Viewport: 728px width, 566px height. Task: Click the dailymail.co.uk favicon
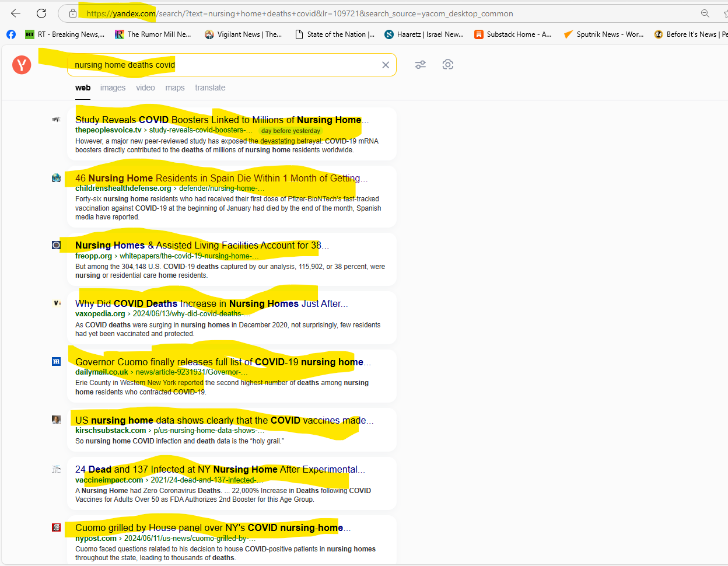(x=56, y=362)
